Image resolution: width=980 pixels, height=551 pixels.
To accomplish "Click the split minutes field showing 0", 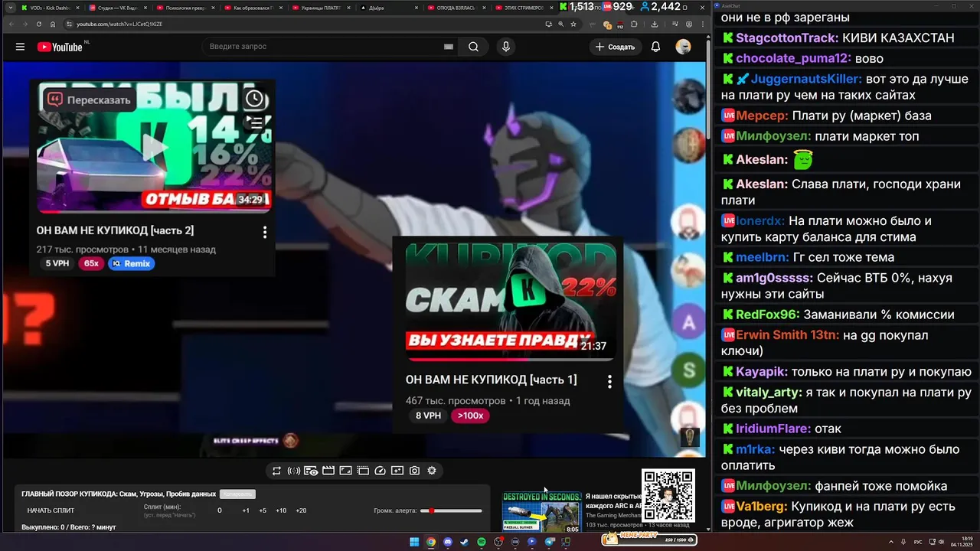I will pyautogui.click(x=220, y=510).
